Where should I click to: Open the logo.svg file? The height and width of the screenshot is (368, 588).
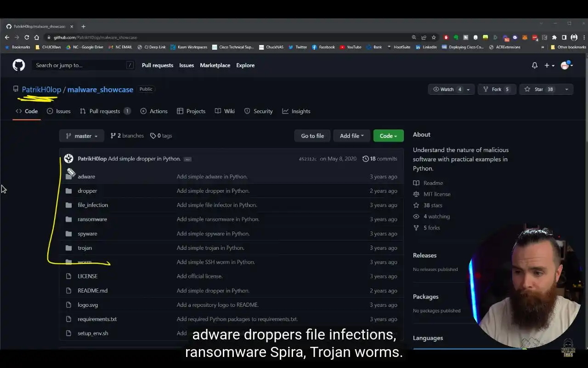88,305
